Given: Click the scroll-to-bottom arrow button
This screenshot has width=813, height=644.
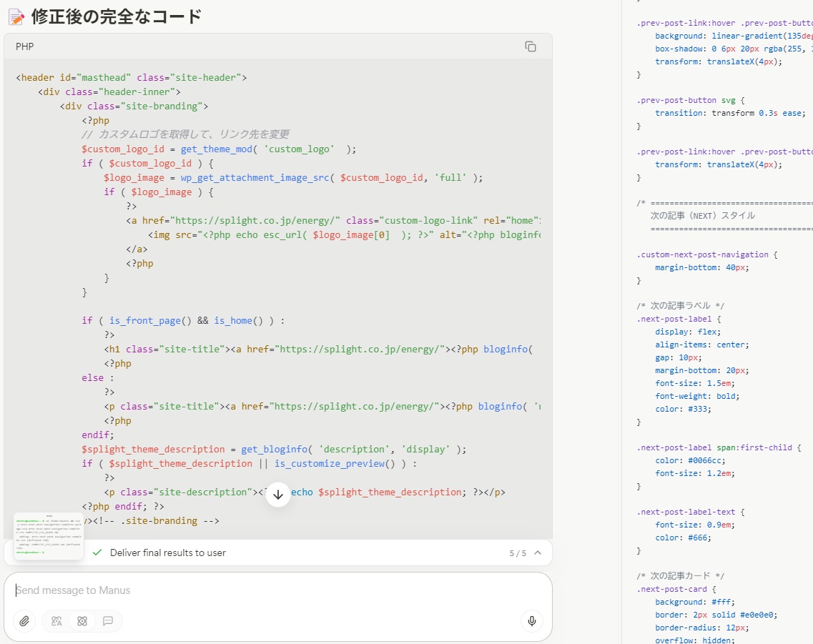Looking at the screenshot, I should 278,495.
